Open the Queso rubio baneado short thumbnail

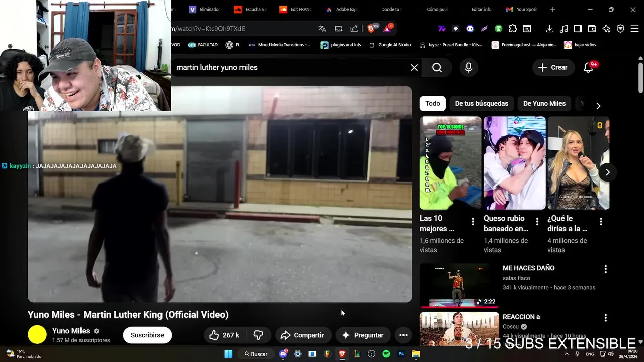click(x=514, y=163)
